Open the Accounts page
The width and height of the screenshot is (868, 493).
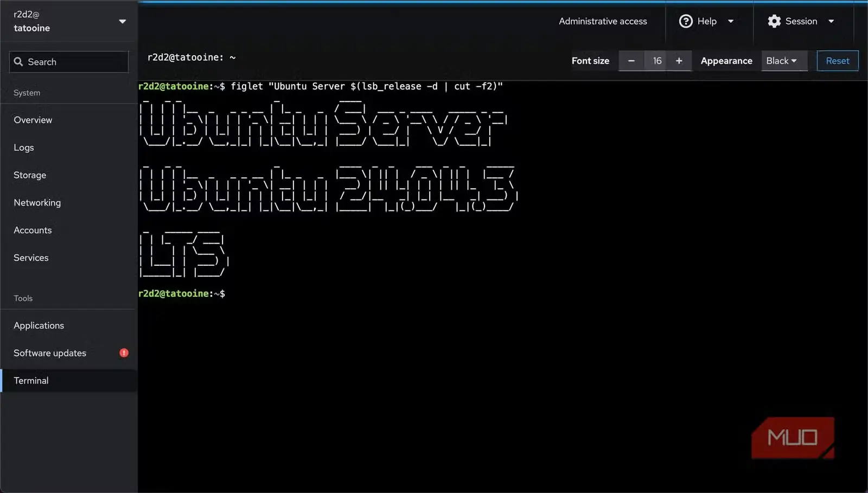(x=69, y=230)
